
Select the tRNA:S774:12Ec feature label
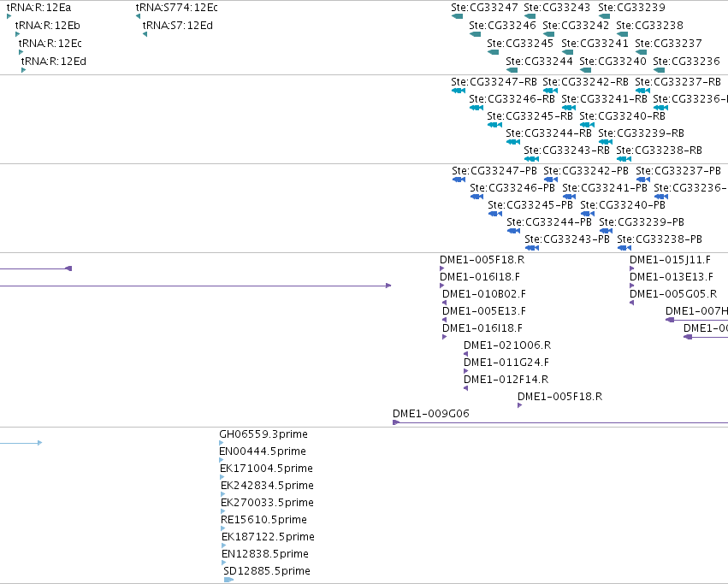176,8
